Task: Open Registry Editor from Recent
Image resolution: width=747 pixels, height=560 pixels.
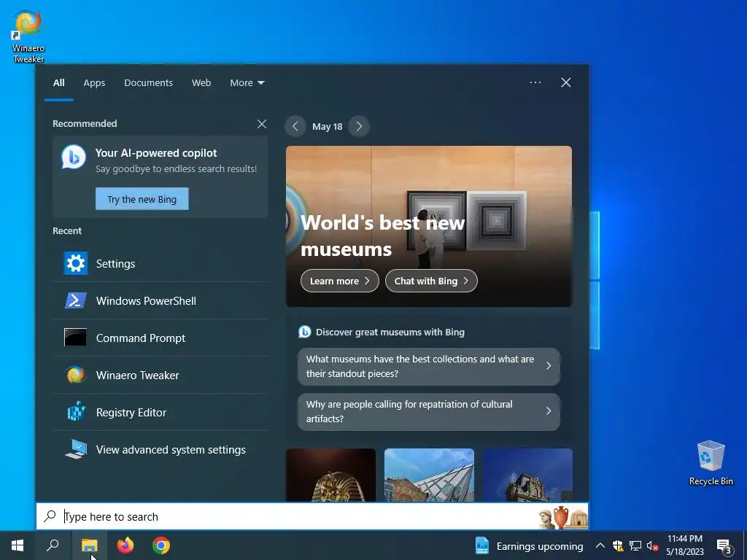Action: (x=160, y=412)
